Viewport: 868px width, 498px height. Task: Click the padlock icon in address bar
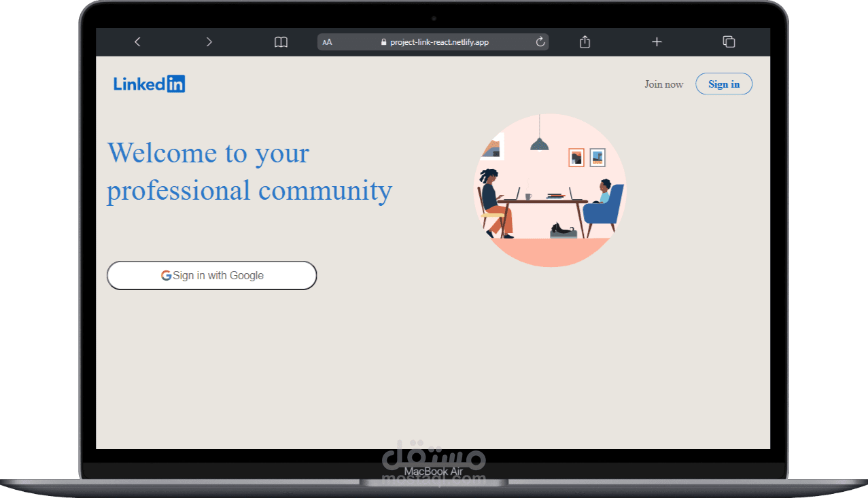383,42
